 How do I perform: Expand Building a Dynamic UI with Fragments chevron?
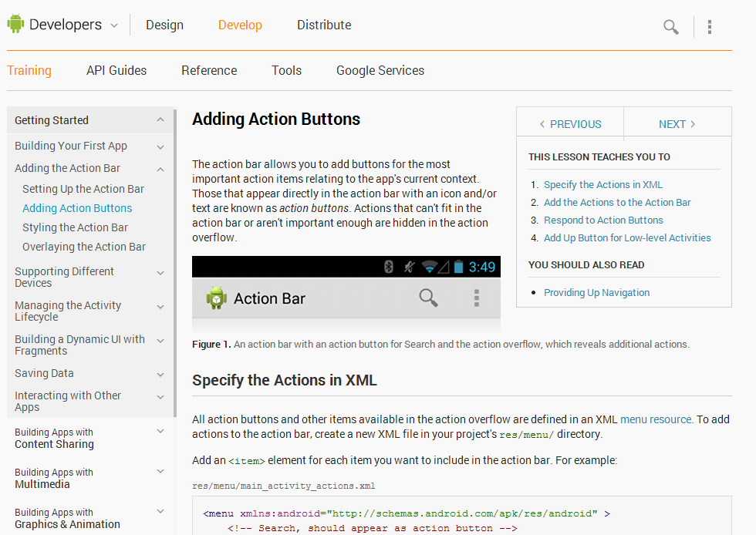click(160, 340)
